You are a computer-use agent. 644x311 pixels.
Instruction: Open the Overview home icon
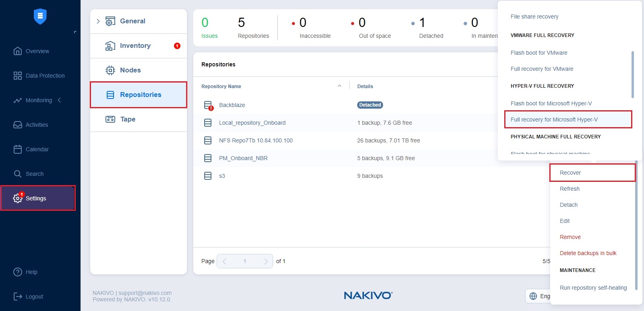(18, 51)
